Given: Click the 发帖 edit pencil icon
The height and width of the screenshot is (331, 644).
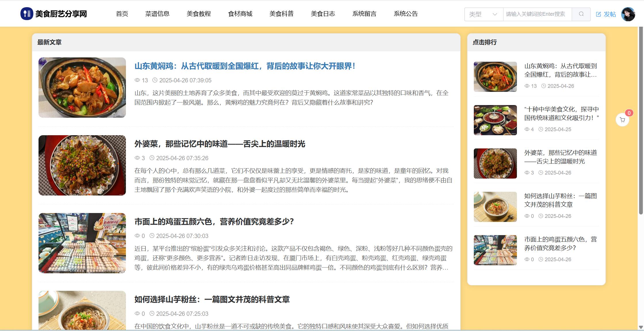Looking at the screenshot, I should 599,14.
